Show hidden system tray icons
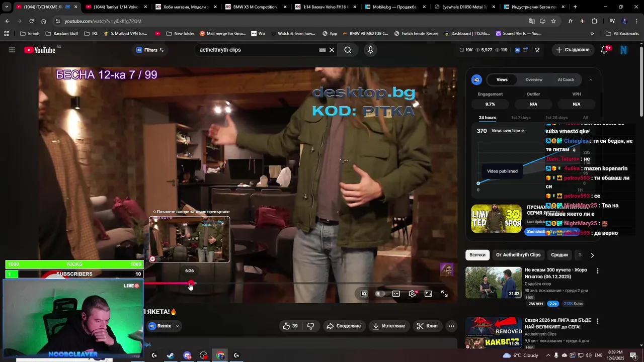Screen dimensions: 644x362 pos(548,355)
